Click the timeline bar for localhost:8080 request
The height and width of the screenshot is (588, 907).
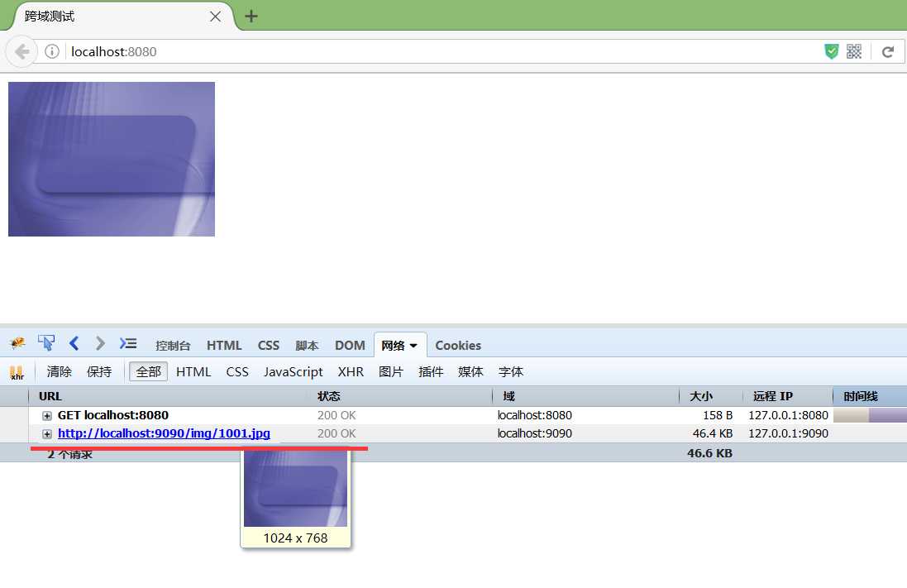click(870, 415)
